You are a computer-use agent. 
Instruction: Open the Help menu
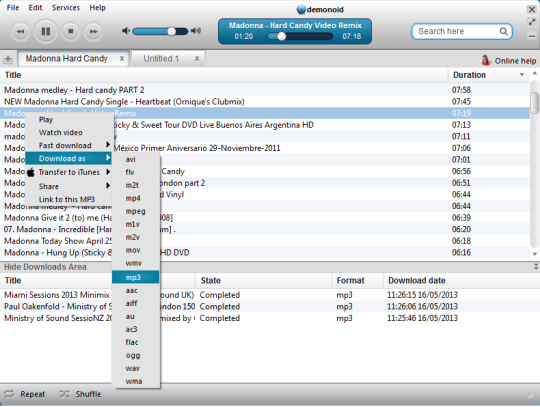click(97, 8)
